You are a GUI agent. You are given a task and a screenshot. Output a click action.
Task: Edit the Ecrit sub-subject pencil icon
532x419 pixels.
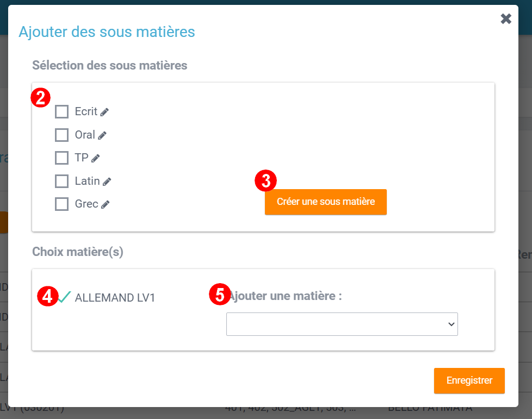104,112
